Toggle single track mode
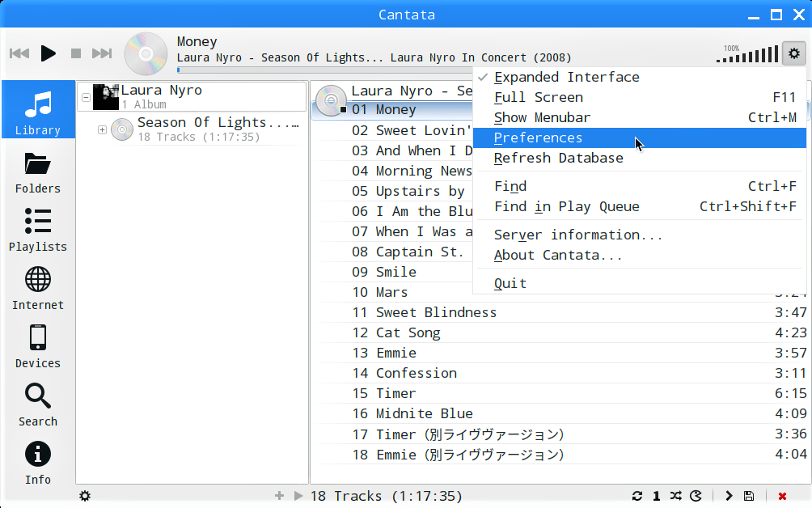 coord(656,496)
